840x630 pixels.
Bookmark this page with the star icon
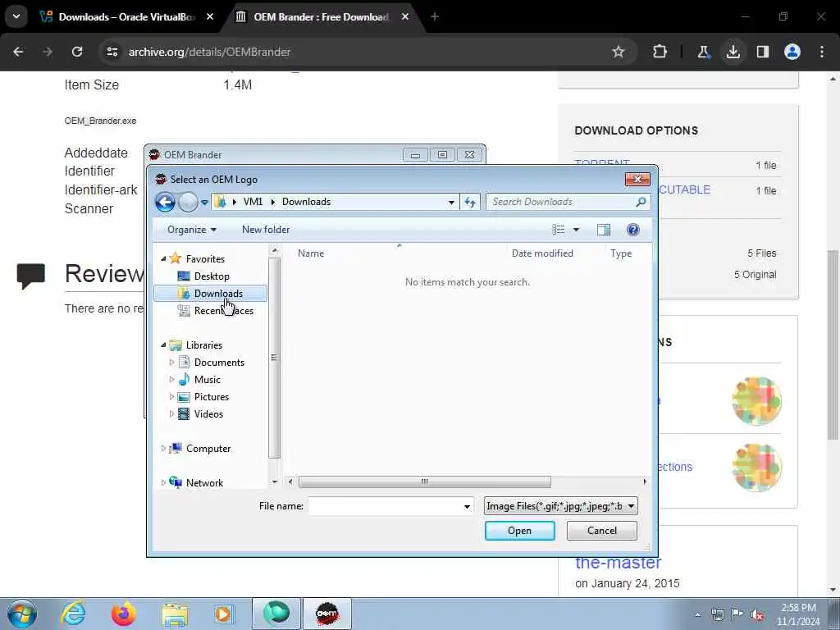pos(619,52)
